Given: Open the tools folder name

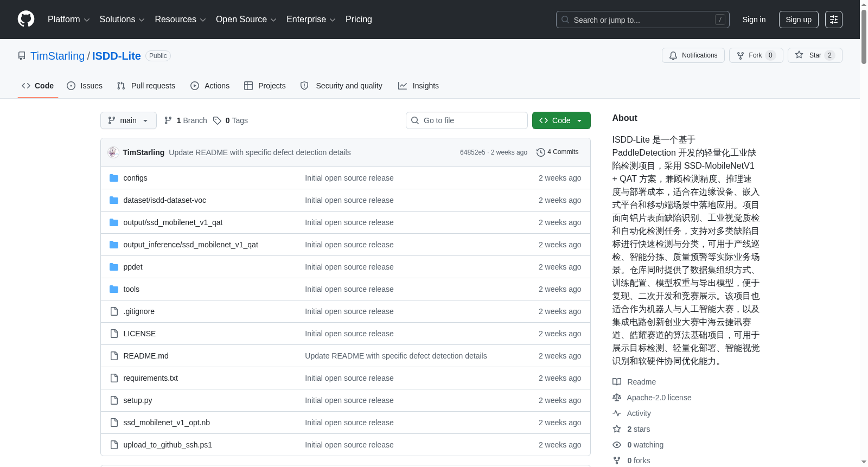Looking at the screenshot, I should [131, 289].
